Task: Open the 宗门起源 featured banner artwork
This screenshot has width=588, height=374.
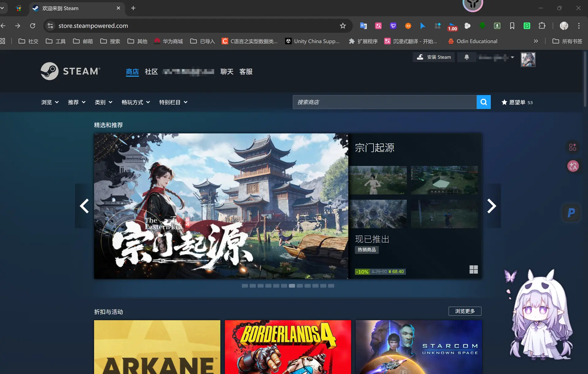Action: [221, 206]
